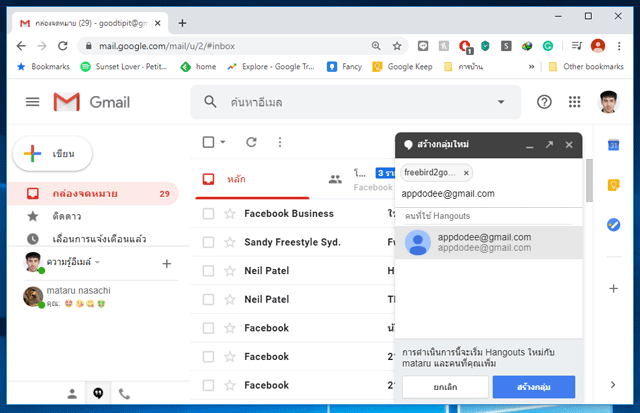Click the สร้างกลุ่ม create group button
Viewport: 640px width, 413px height.
click(x=533, y=386)
